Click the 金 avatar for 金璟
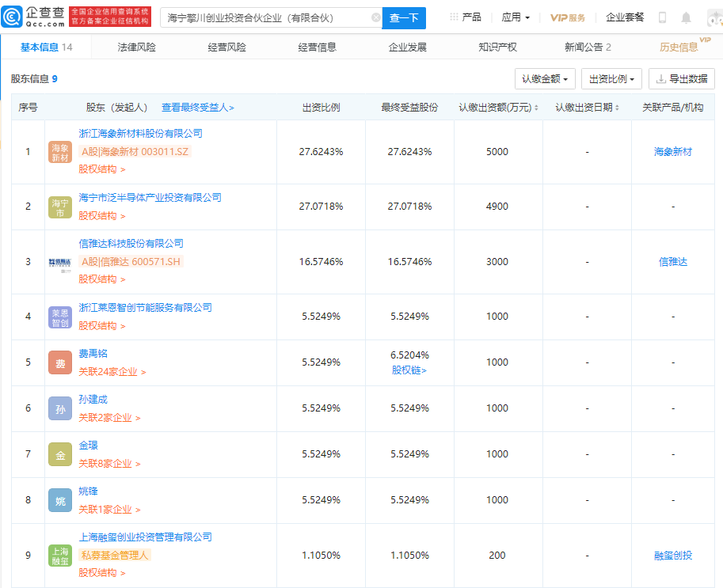The image size is (723, 588). point(60,454)
